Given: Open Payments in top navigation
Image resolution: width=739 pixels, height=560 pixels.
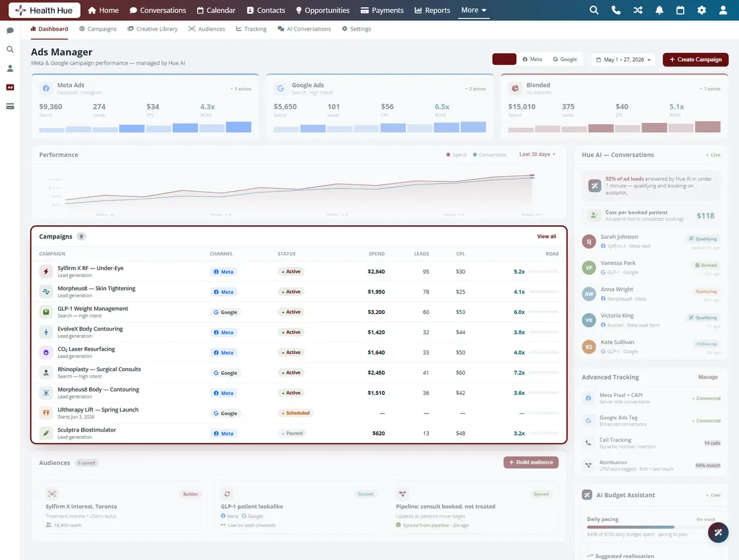Looking at the screenshot, I should 382,10.
